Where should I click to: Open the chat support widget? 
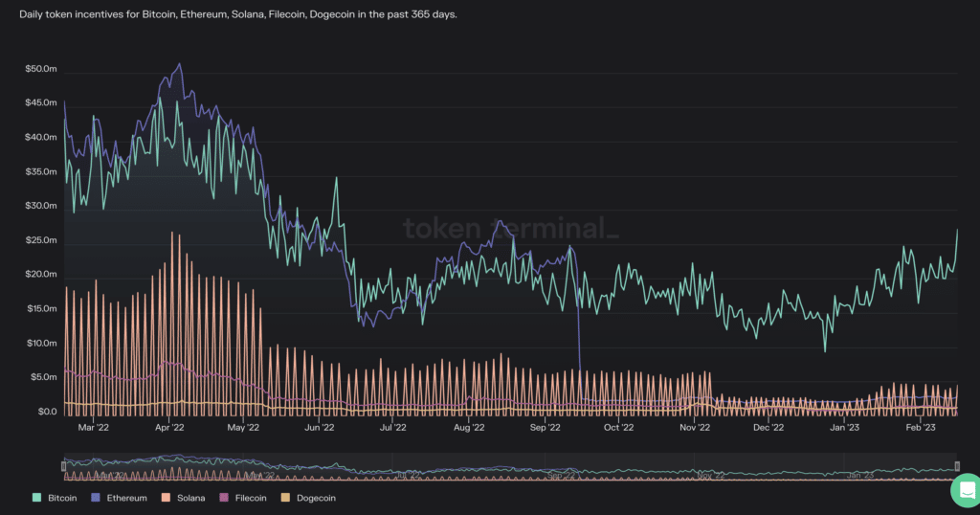(965, 490)
